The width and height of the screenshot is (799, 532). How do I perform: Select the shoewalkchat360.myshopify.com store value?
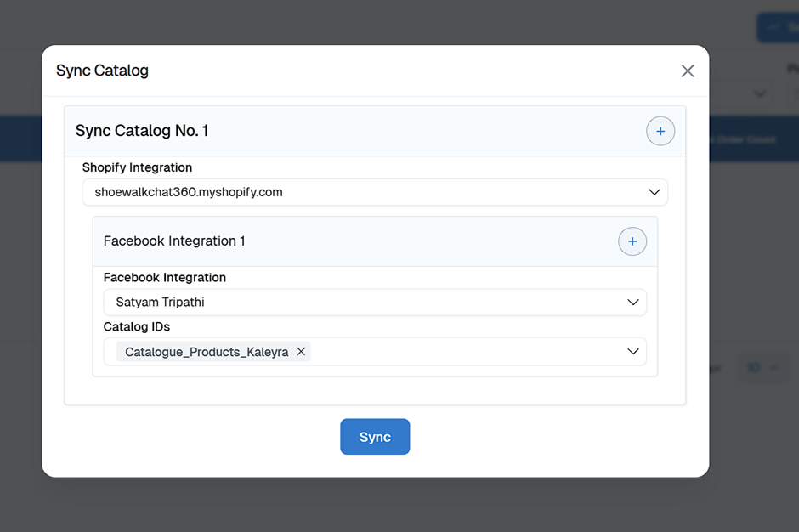(x=189, y=192)
